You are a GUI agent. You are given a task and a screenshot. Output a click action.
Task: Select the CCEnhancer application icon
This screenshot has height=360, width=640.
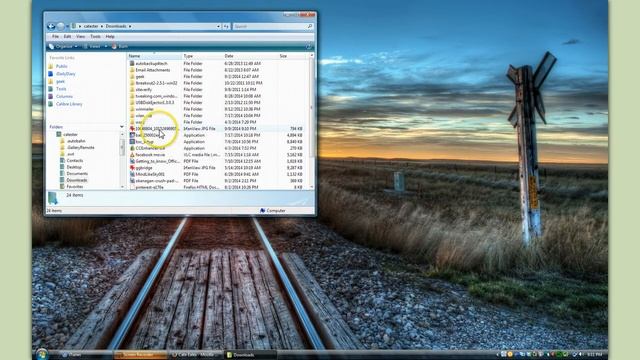(x=132, y=148)
